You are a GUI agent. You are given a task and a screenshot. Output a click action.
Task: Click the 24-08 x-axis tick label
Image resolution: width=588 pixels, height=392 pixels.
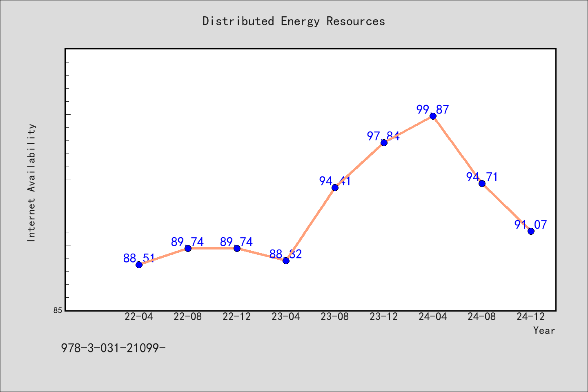482,316
